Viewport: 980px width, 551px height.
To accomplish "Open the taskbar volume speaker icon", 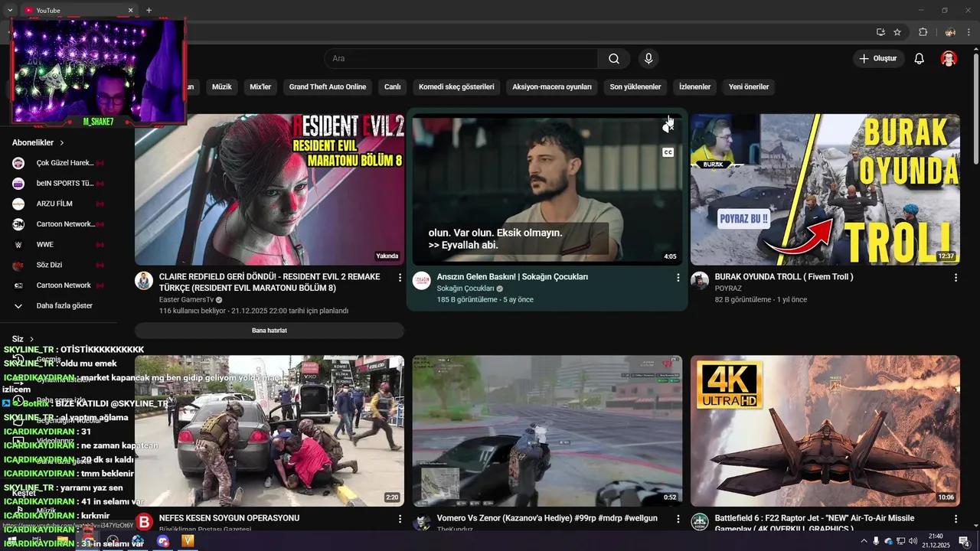I will click(913, 541).
